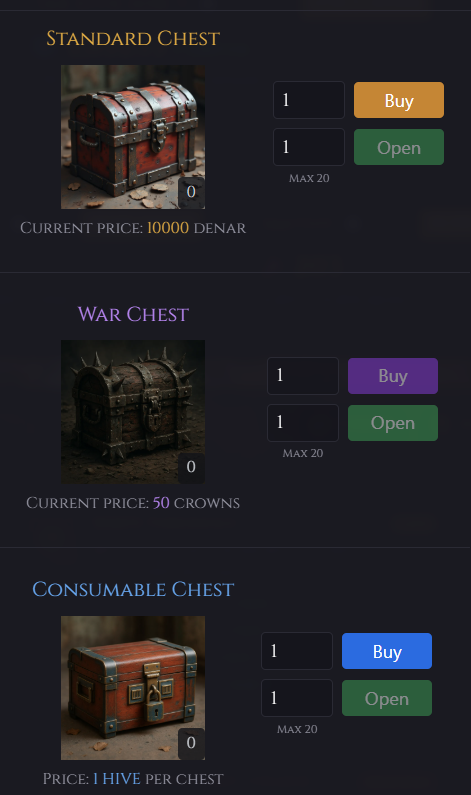Focus the Standard Chest buy quantity field
471x795 pixels.
(x=309, y=100)
